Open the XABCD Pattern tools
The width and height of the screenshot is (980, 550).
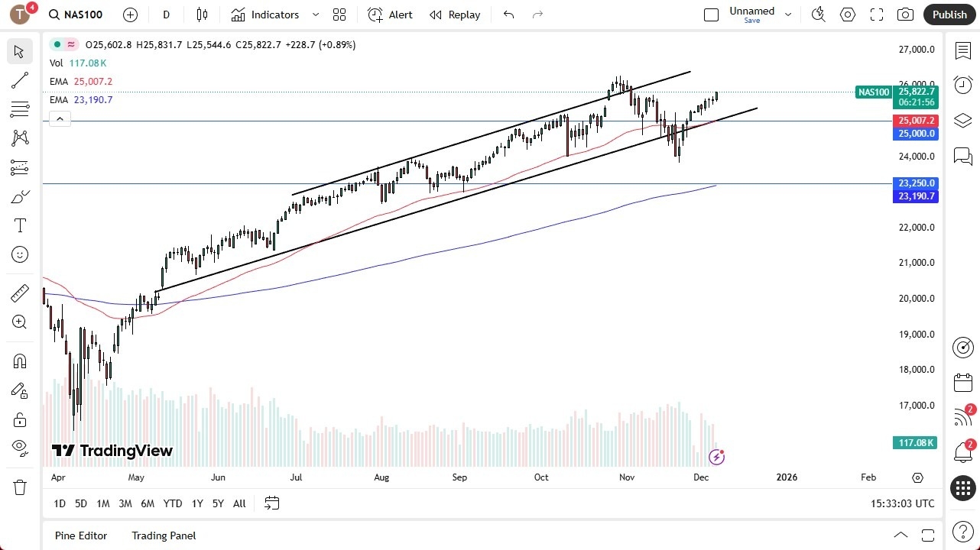coord(19,137)
